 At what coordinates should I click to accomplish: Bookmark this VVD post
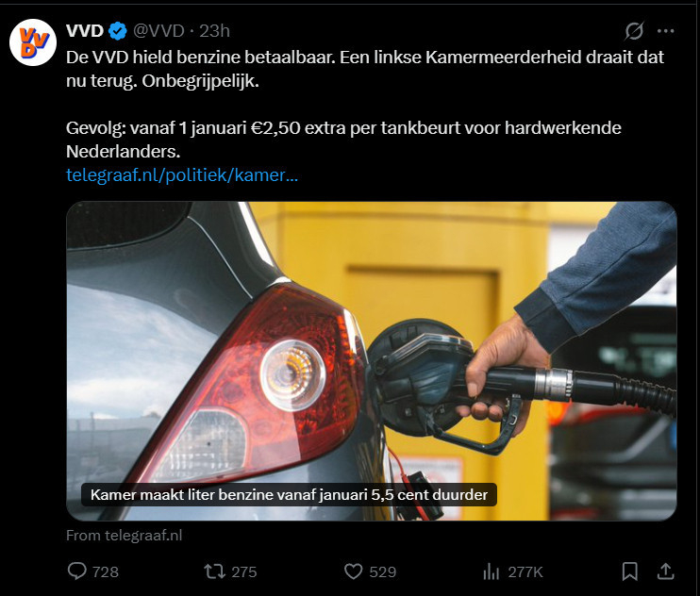click(x=629, y=571)
